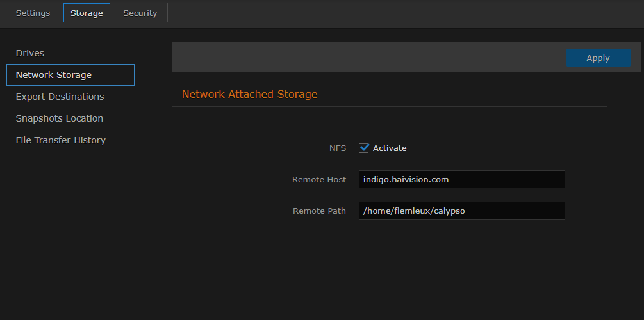Click the Activate label text

click(x=390, y=148)
